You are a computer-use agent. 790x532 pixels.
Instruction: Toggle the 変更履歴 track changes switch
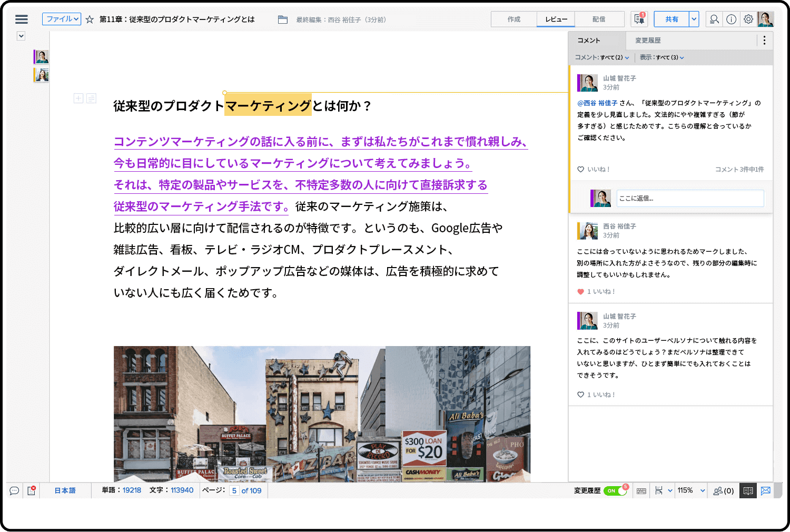[615, 491]
